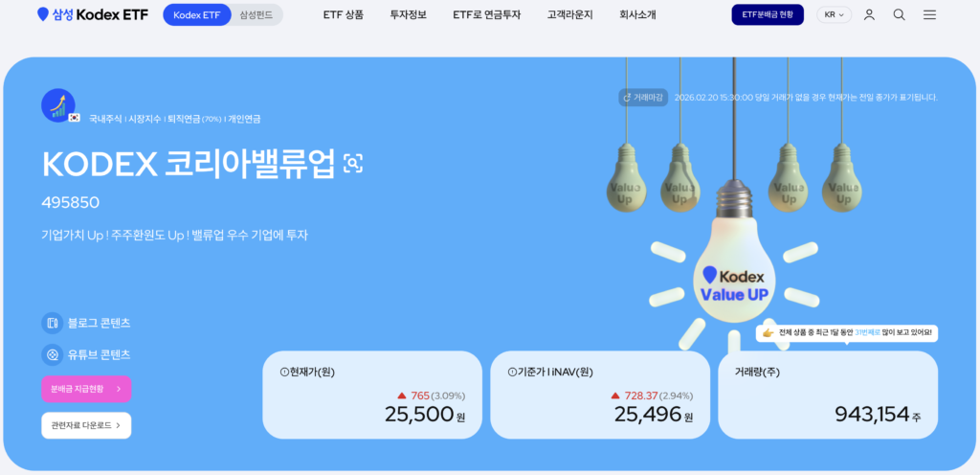980x475 pixels.
Task: Click the 삼성 Kodex ETF logo
Action: point(93,15)
